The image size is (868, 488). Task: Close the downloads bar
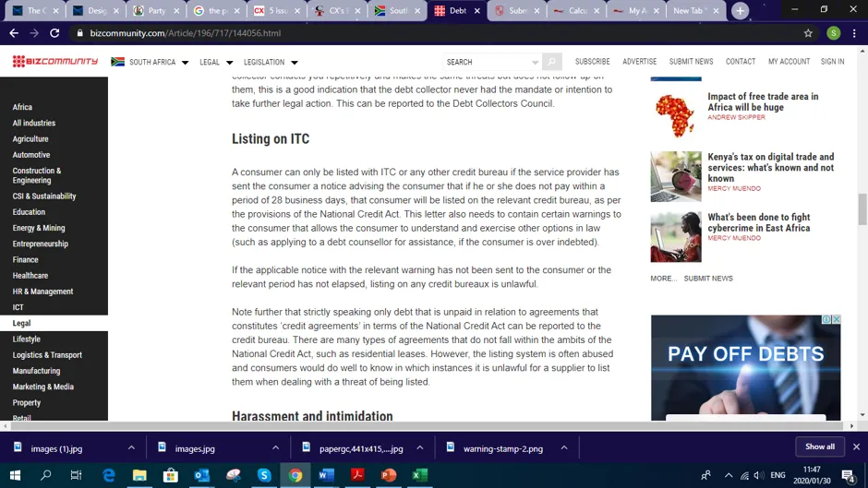856,446
